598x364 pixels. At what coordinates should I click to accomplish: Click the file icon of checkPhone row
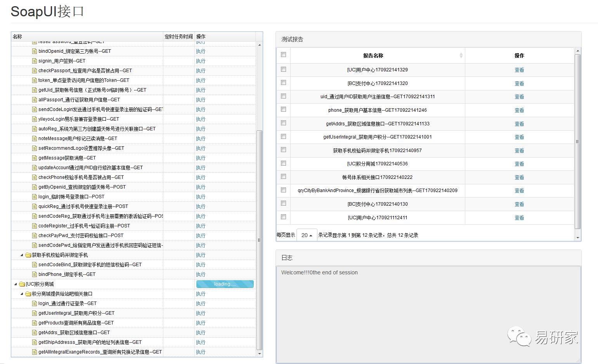click(x=35, y=177)
